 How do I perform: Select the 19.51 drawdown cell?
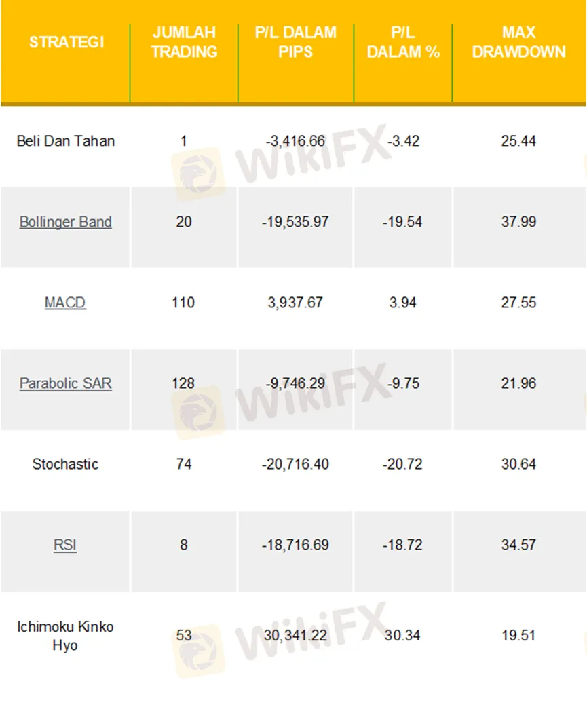pyautogui.click(x=518, y=635)
